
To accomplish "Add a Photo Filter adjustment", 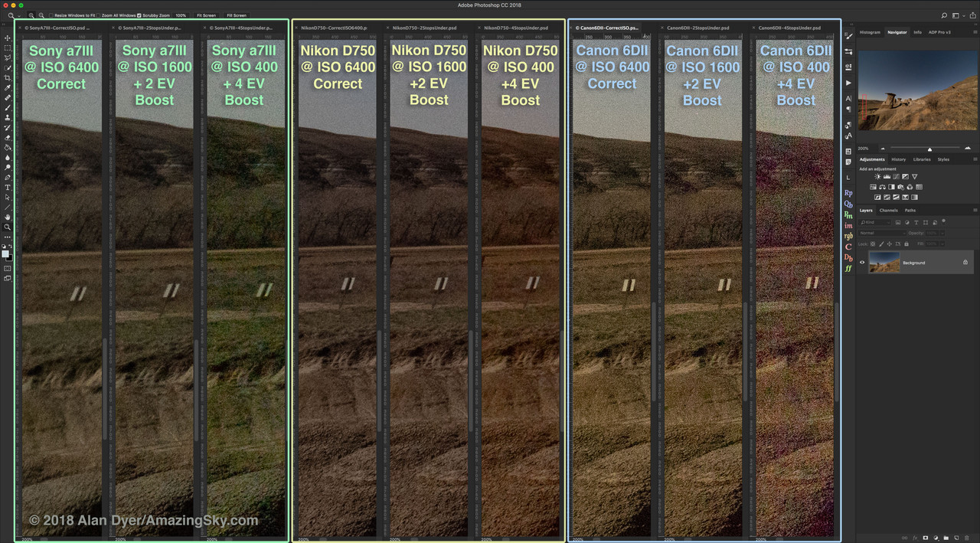I will [x=900, y=187].
